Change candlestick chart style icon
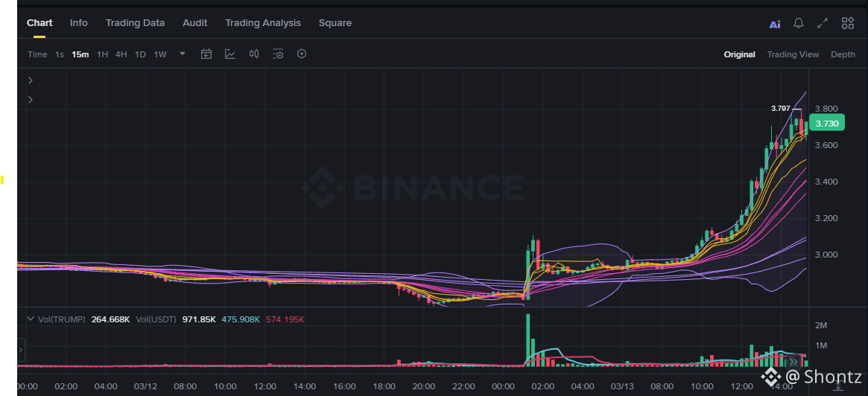This screenshot has width=868, height=396. click(254, 54)
